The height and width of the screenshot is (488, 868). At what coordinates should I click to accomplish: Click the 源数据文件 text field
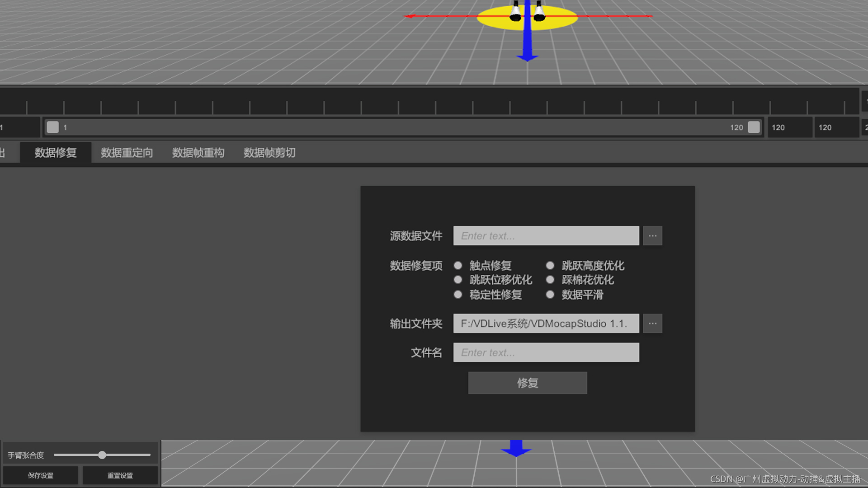pyautogui.click(x=546, y=236)
